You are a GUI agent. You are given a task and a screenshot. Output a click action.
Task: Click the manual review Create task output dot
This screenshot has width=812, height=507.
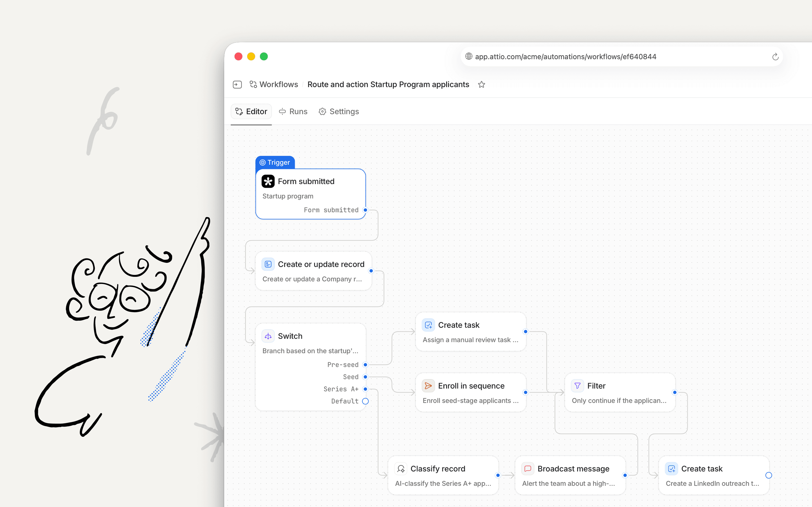[x=526, y=332]
